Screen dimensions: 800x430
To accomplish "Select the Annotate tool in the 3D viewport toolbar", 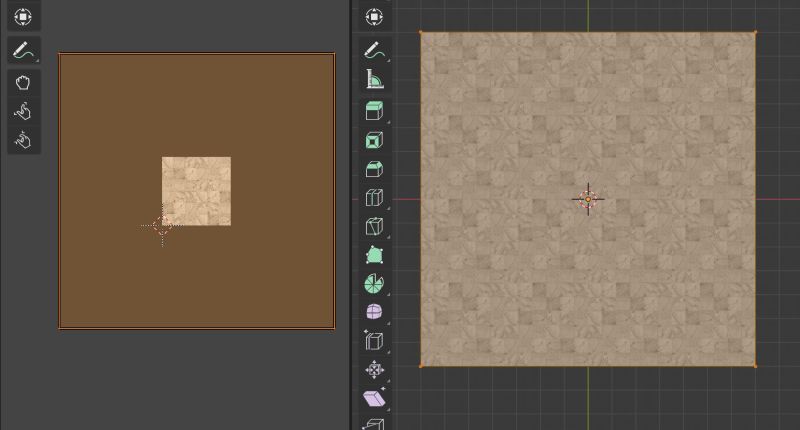I will [374, 50].
